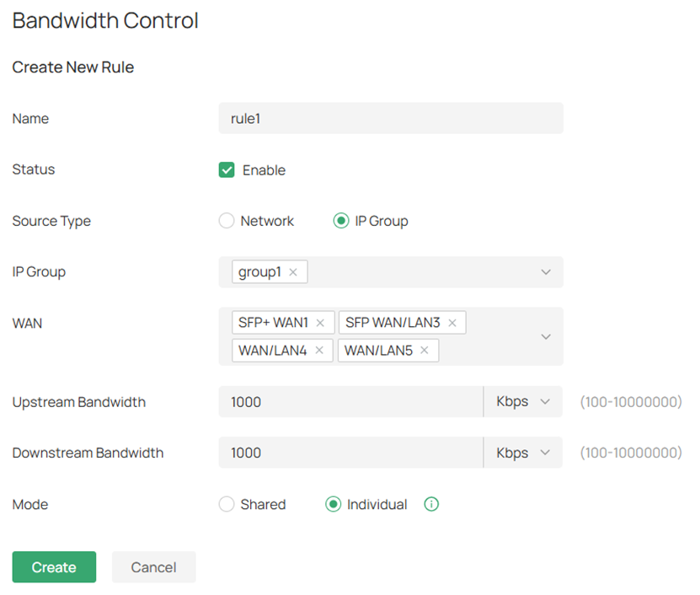The image size is (700, 595).
Task: Remove the WAN/LAN4 tag
Action: click(319, 351)
